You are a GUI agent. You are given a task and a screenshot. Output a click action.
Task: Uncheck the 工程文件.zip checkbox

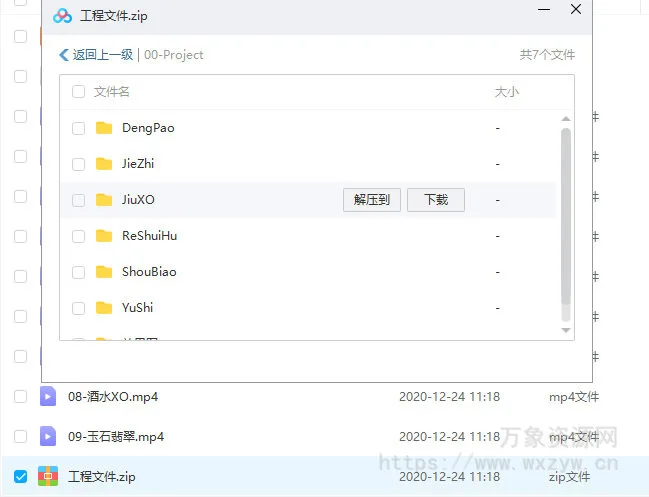(20, 476)
